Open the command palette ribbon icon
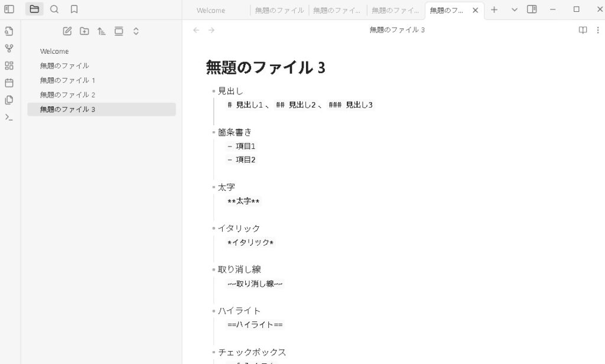This screenshot has height=364, width=605. [x=9, y=117]
